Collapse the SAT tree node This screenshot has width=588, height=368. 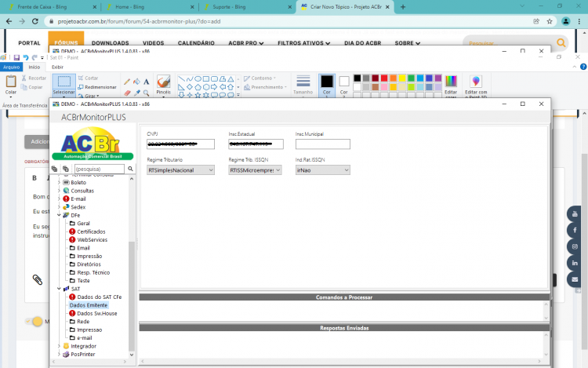tap(59, 289)
